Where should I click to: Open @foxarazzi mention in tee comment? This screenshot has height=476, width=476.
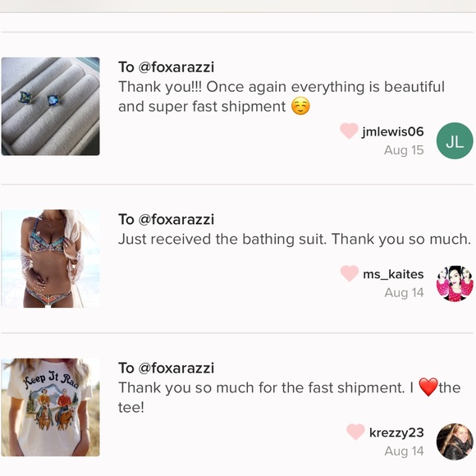[x=176, y=368]
